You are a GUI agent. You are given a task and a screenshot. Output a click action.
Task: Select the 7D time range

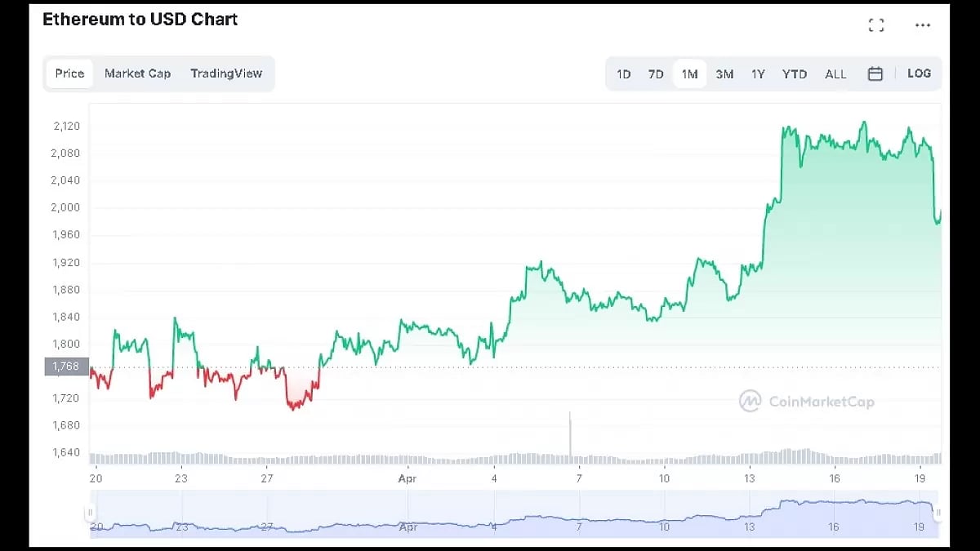point(655,73)
